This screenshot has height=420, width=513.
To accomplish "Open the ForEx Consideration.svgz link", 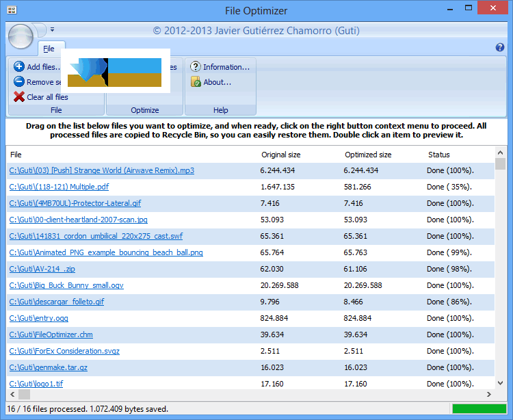I will 64,351.
